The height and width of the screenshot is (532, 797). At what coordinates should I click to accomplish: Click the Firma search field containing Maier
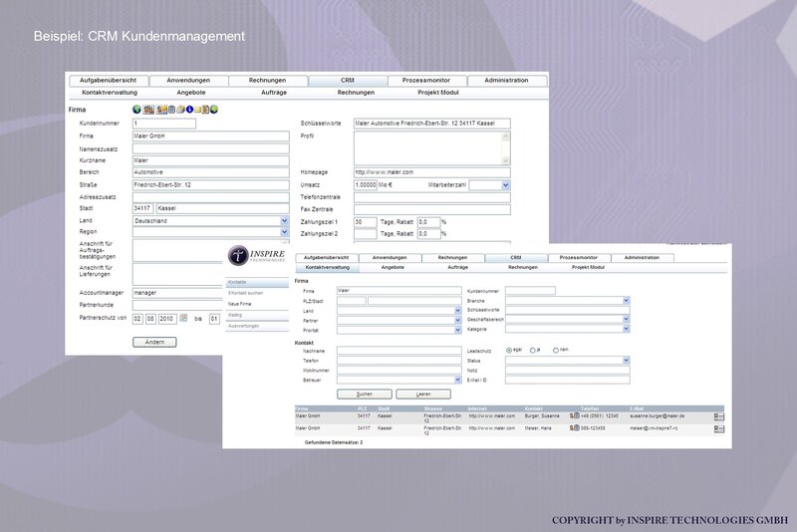(399, 291)
